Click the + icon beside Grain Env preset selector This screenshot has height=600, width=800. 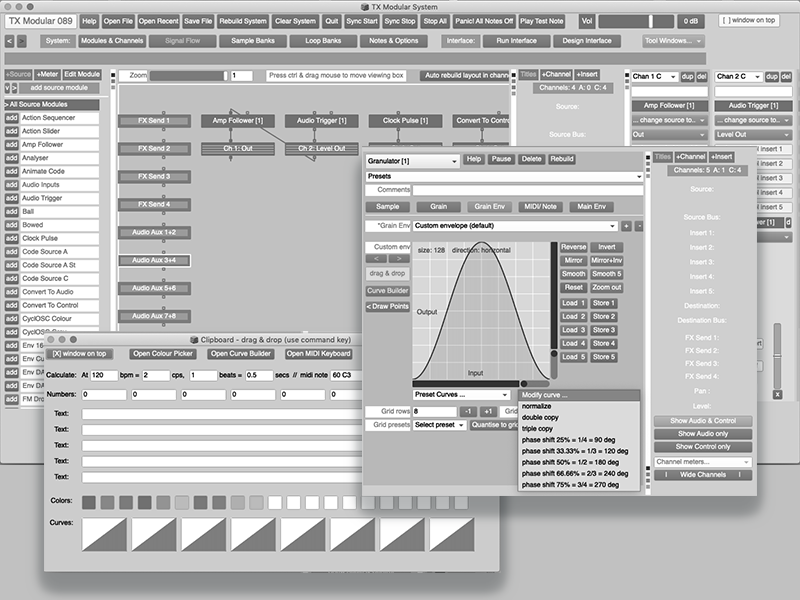pos(628,227)
